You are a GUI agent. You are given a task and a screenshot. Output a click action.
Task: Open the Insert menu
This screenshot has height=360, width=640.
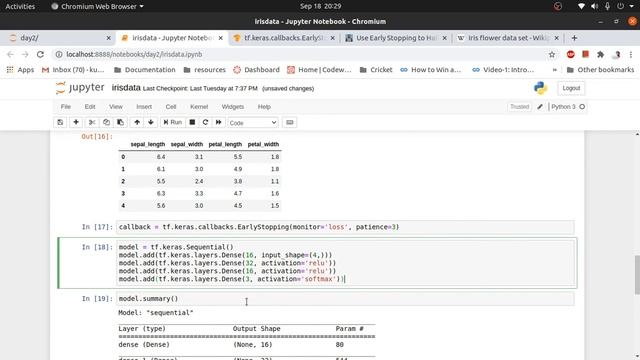point(144,107)
